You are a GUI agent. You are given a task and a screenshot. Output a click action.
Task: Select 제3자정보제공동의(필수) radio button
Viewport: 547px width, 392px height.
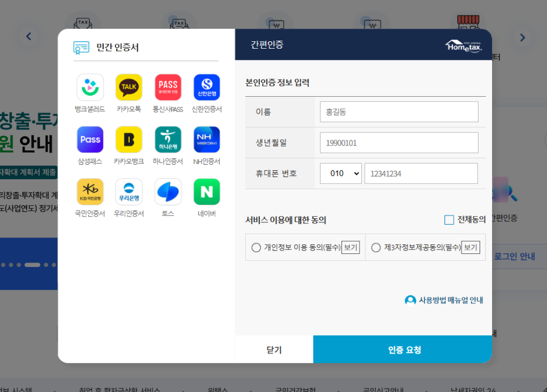coord(376,247)
